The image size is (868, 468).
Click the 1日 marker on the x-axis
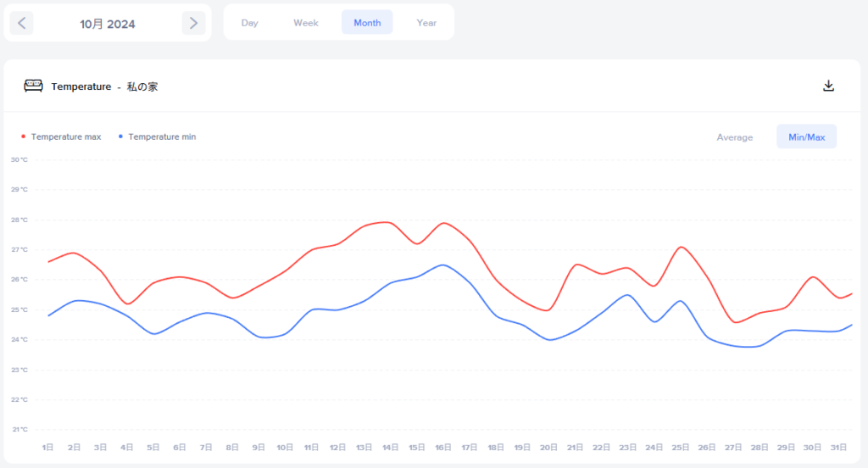pos(48,447)
